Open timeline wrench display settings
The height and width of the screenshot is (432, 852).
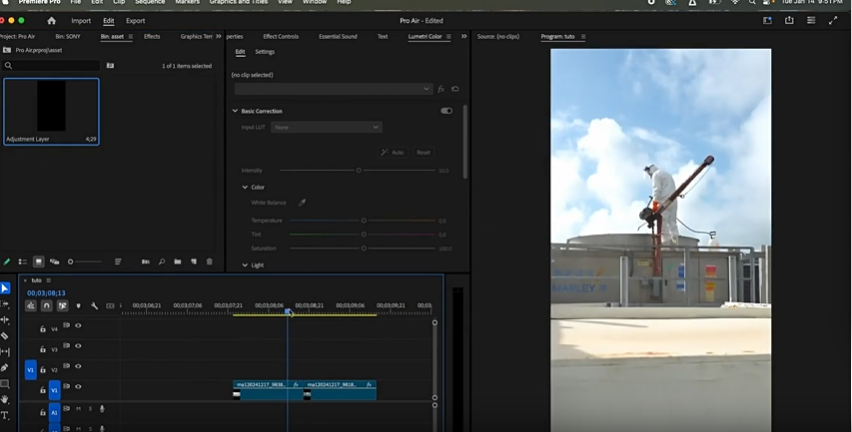(94, 306)
